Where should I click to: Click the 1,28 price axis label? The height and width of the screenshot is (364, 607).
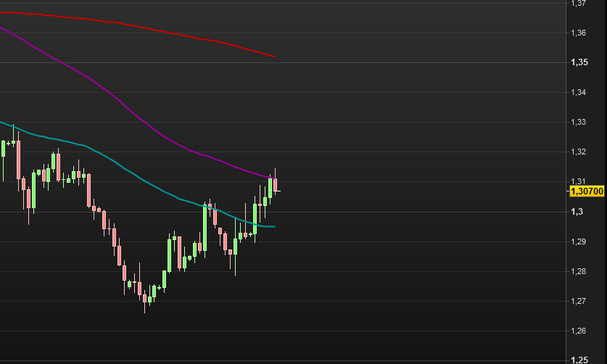tap(578, 271)
